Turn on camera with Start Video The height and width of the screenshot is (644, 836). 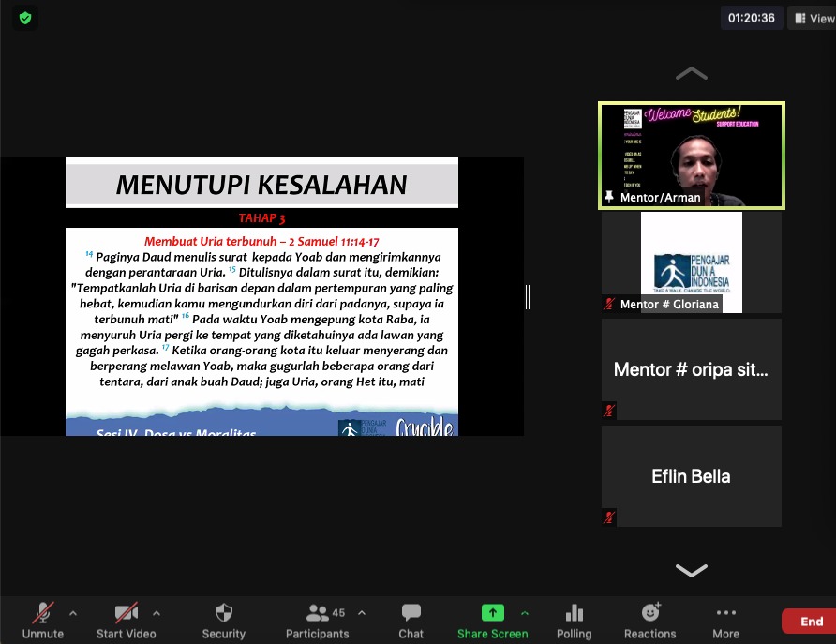(127, 620)
